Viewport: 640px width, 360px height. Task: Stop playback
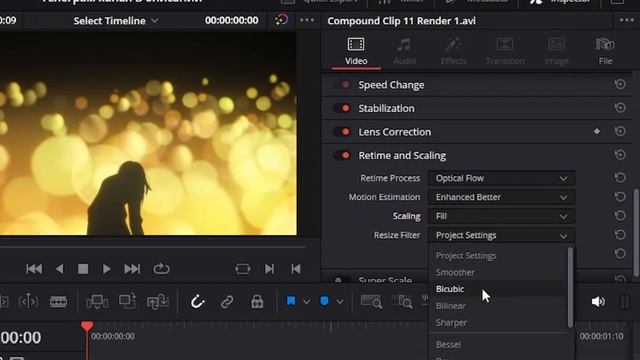coord(83,269)
